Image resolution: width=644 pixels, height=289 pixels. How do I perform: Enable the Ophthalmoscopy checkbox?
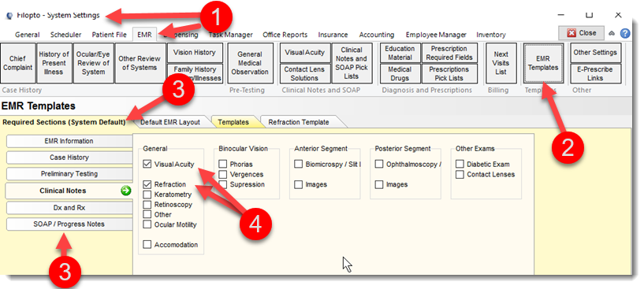pyautogui.click(x=379, y=165)
